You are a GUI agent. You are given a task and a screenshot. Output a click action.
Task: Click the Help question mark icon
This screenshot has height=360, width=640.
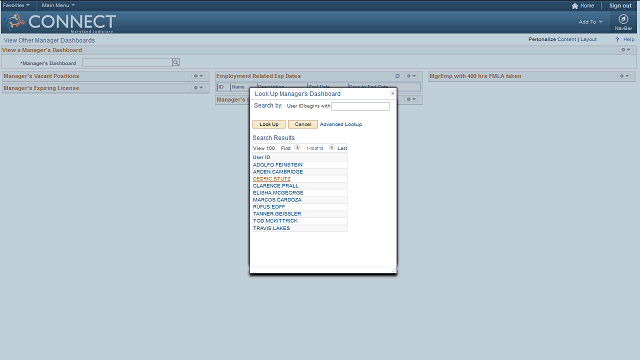[x=617, y=39]
